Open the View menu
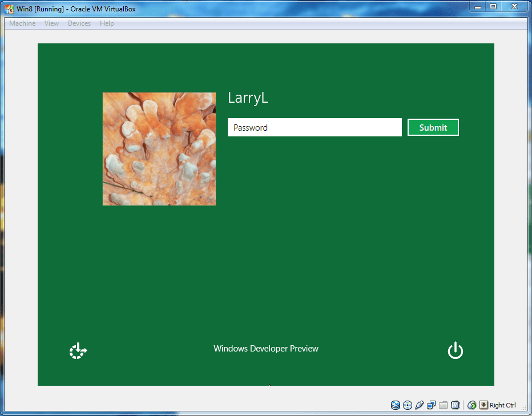This screenshot has height=416, width=532. [51, 23]
